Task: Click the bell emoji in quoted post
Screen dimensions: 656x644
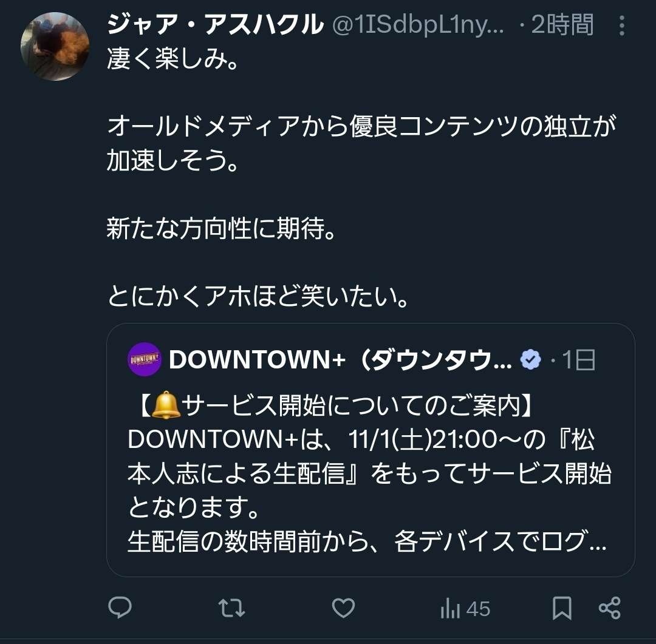Action: pyautogui.click(x=166, y=406)
